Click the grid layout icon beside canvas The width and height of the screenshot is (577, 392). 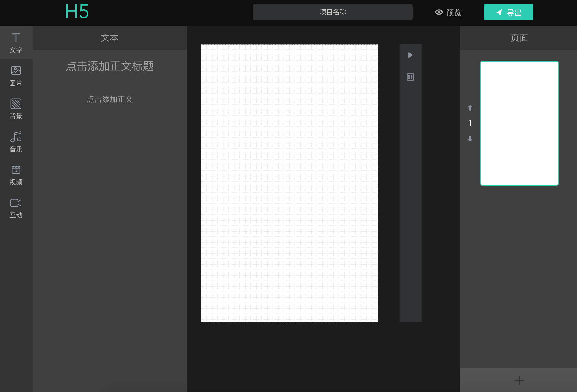(410, 77)
